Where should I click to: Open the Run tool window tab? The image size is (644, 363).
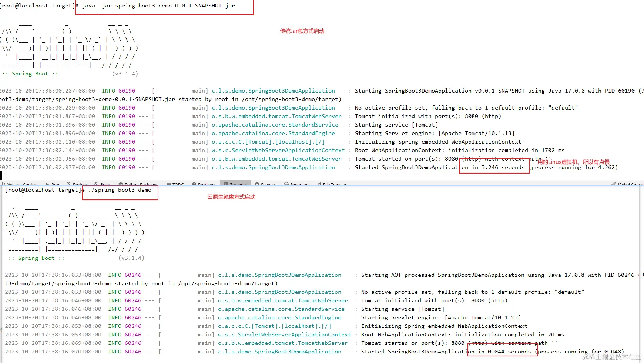click(53, 184)
